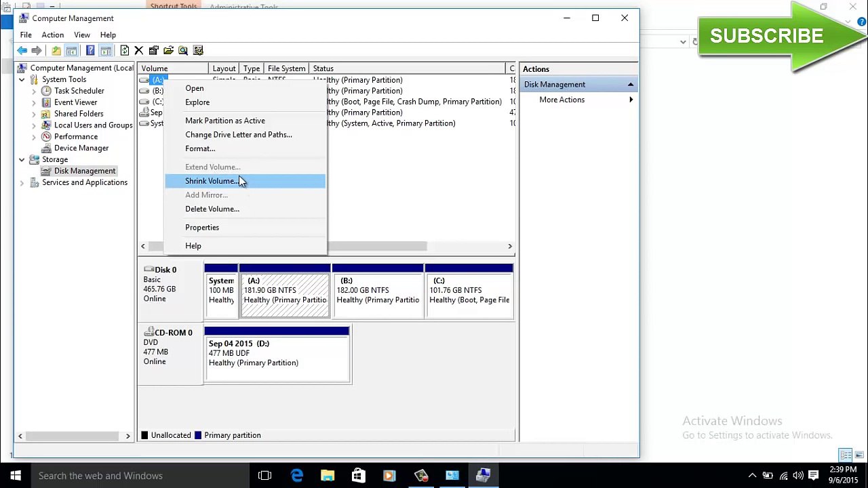Select Performance in the tree
The width and height of the screenshot is (868, 488).
point(76,137)
